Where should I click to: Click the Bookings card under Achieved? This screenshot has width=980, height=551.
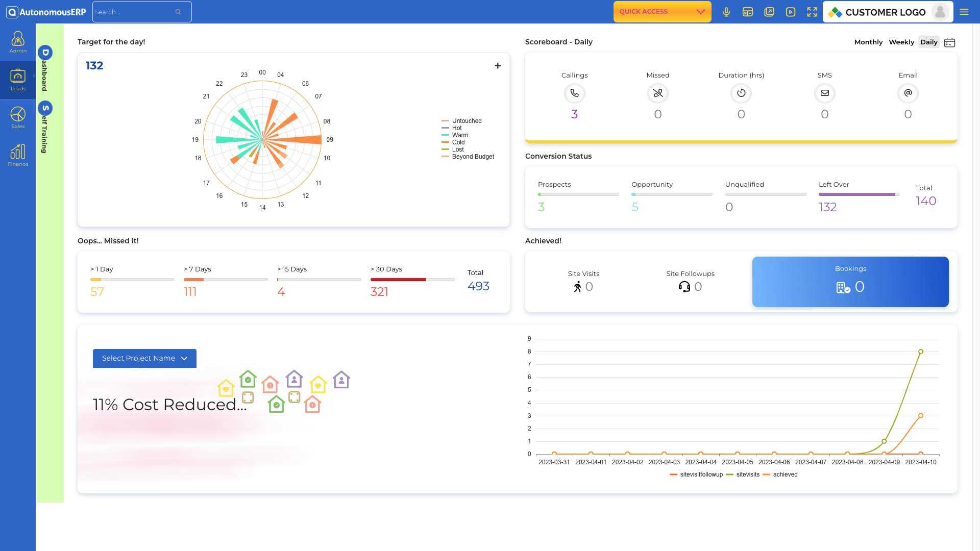(850, 282)
